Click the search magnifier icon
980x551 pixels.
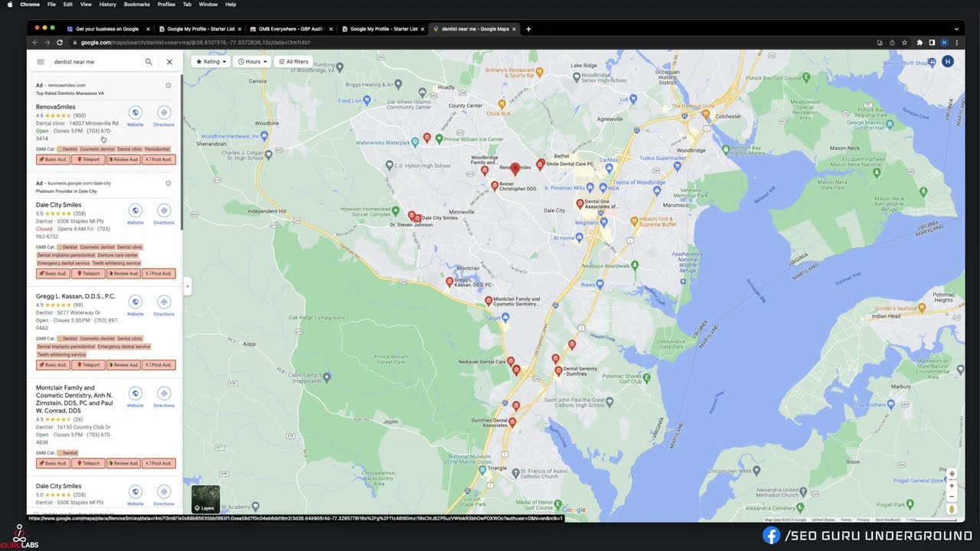[x=149, y=62]
